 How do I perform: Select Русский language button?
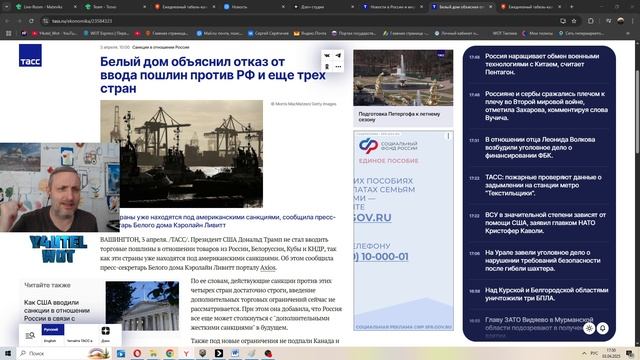click(53, 329)
